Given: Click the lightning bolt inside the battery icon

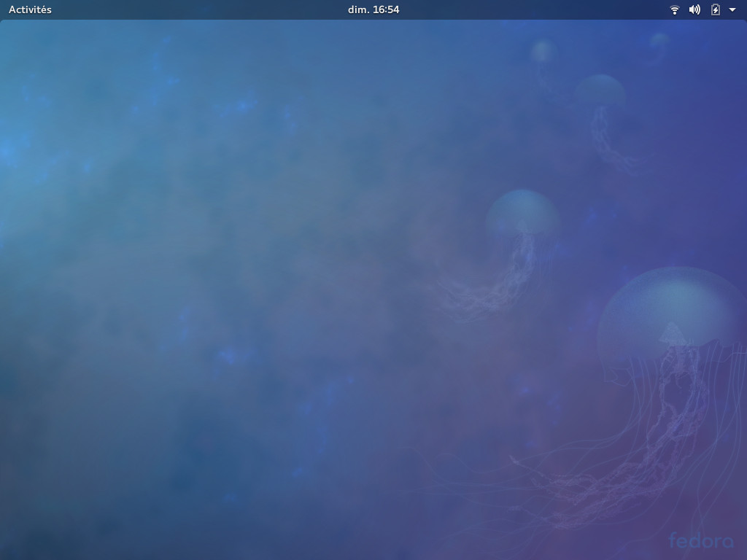Looking at the screenshot, I should click(716, 9).
